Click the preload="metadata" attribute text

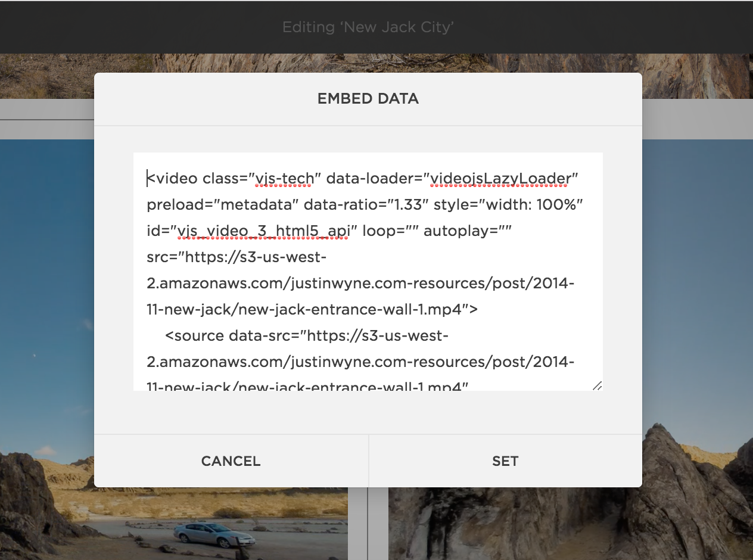click(x=223, y=204)
